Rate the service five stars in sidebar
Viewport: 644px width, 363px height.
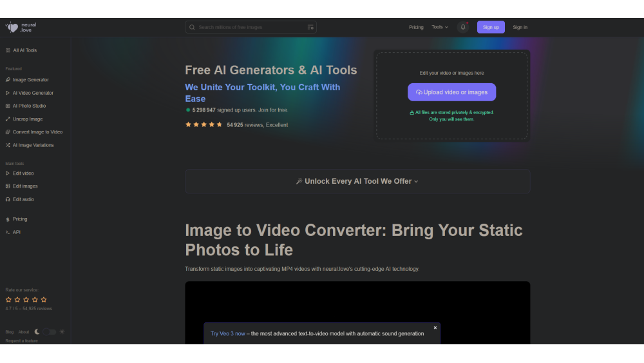click(x=44, y=300)
